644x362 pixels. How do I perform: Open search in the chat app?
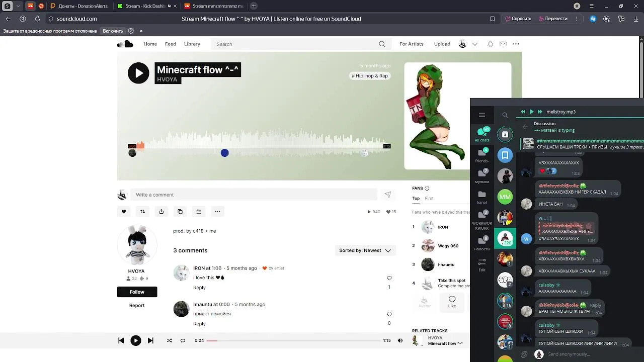(x=505, y=115)
